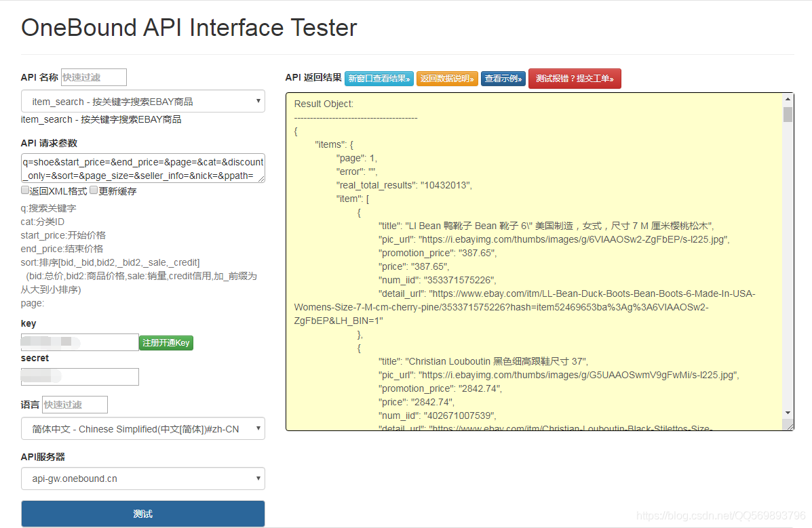Image resolution: width=812 pixels, height=528 pixels.
Task: Click the result box scroll-up arrow
Action: [x=788, y=99]
